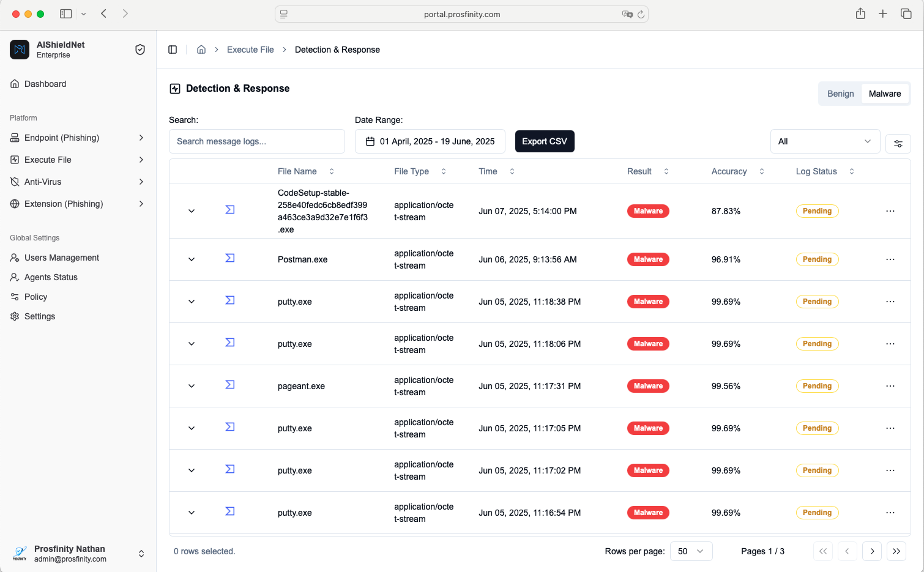Toggle the sidebar panel icon beside breadcrumbs
Screen dimensions: 924x572
point(173,50)
